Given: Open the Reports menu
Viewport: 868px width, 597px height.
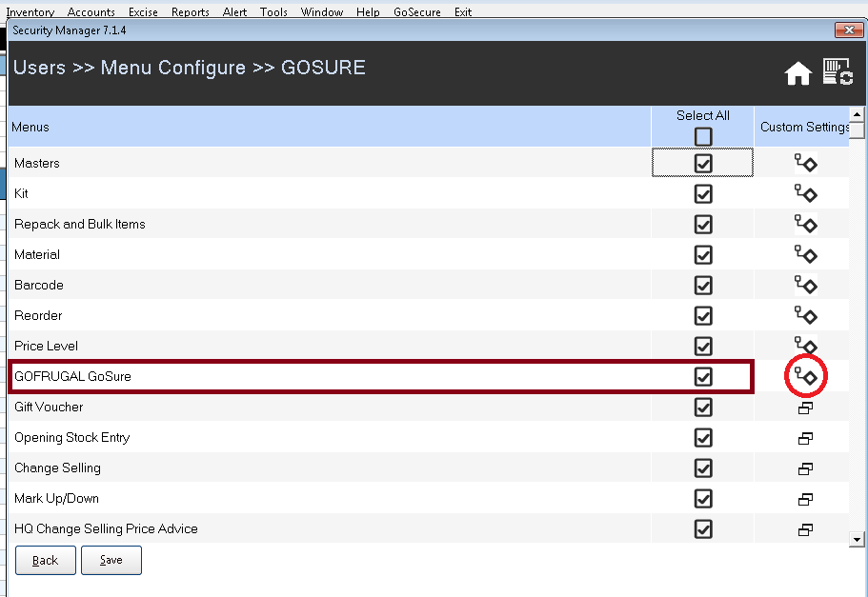Looking at the screenshot, I should 190,11.
